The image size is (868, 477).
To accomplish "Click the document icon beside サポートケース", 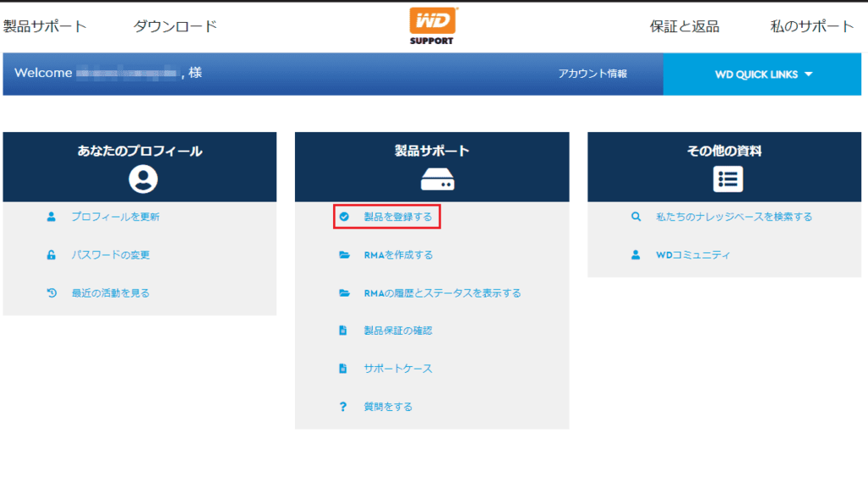I will pyautogui.click(x=342, y=368).
